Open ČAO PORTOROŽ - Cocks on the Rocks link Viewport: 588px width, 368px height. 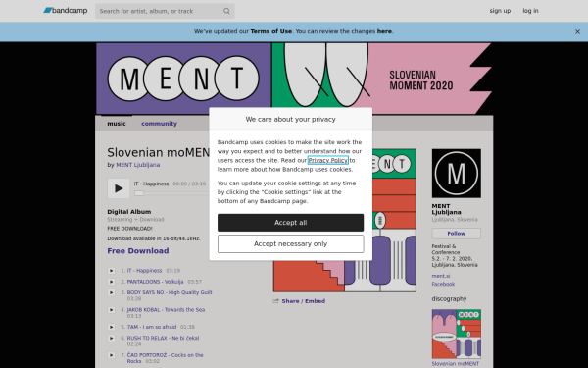(165, 358)
